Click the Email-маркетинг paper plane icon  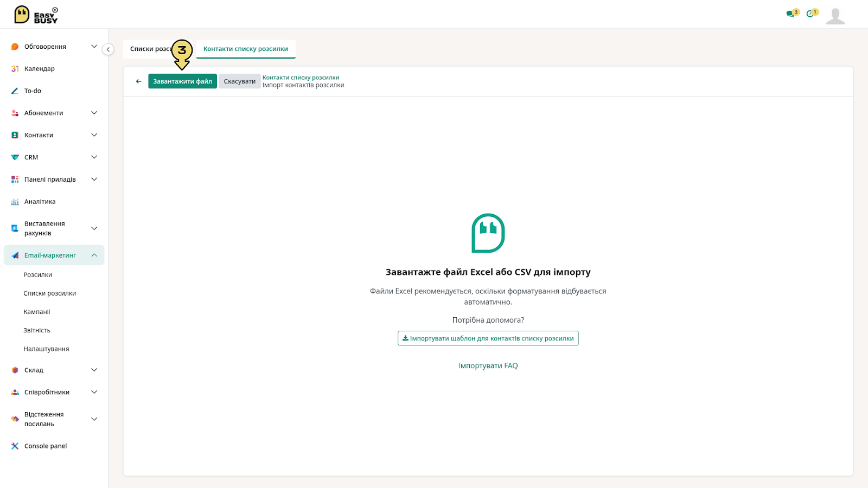coord(15,255)
